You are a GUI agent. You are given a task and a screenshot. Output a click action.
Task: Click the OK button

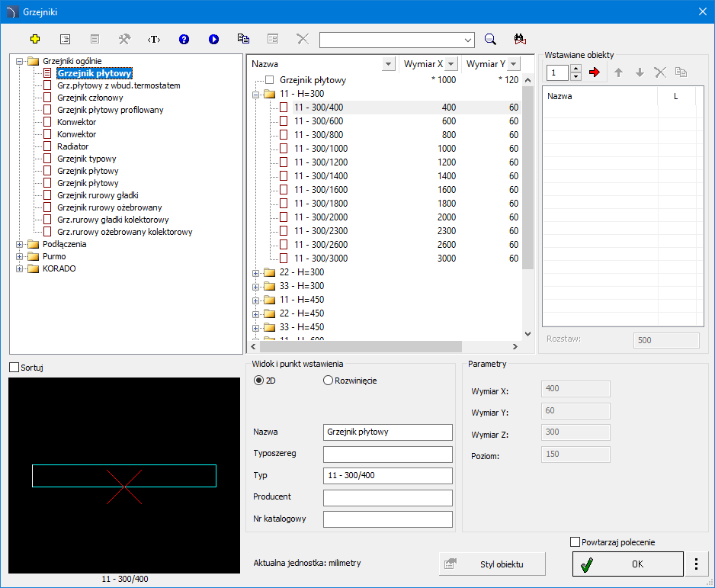pyautogui.click(x=627, y=564)
